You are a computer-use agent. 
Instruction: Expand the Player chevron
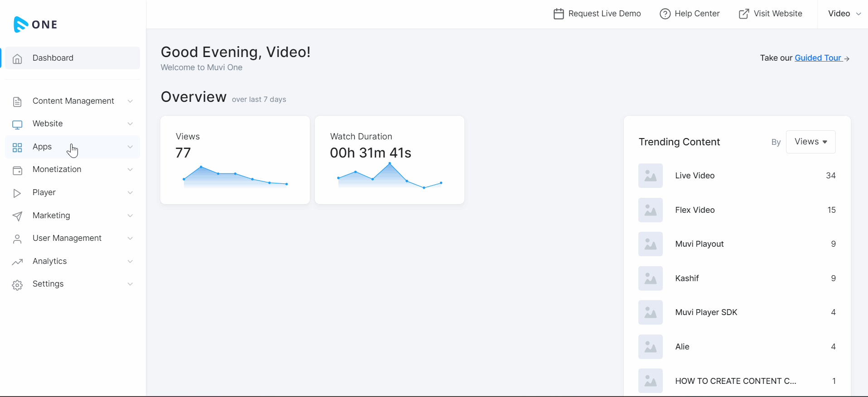pyautogui.click(x=130, y=192)
